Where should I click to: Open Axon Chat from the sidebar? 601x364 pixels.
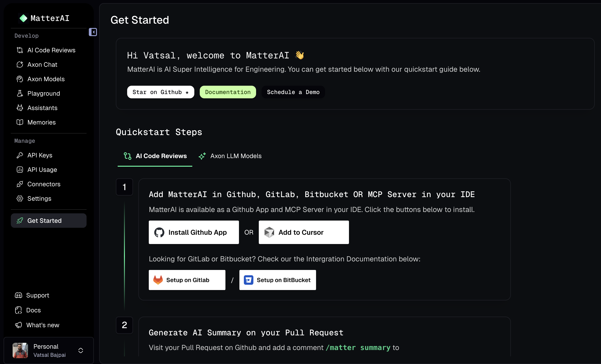pyautogui.click(x=42, y=65)
